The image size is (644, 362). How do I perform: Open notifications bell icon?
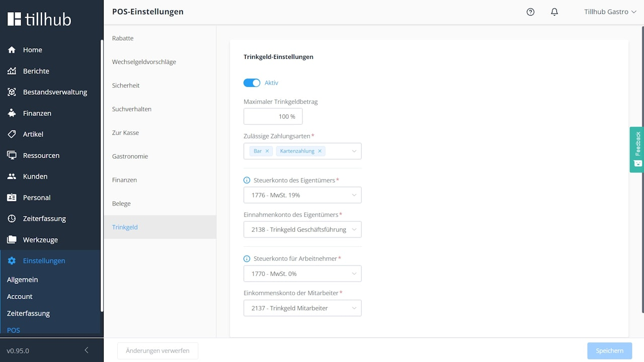pos(554,12)
